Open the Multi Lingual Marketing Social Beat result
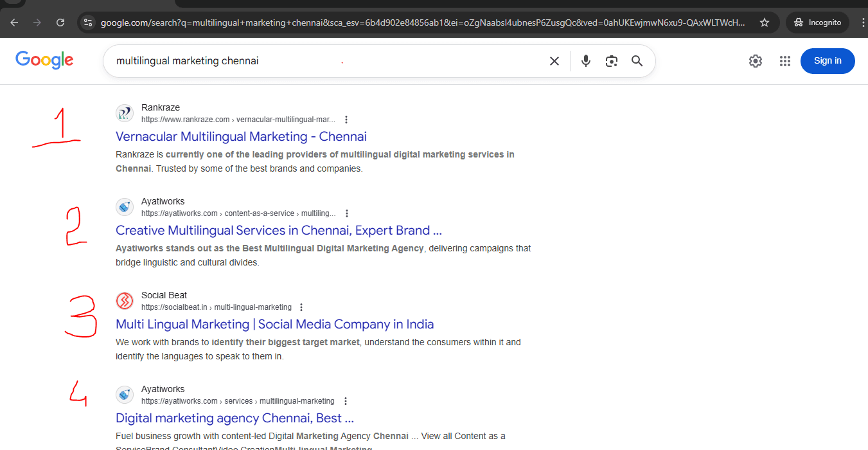 click(274, 324)
